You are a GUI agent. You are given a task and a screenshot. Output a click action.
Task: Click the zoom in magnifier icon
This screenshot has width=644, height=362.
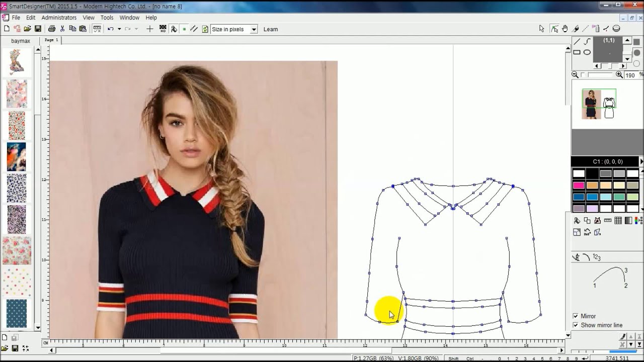click(619, 75)
